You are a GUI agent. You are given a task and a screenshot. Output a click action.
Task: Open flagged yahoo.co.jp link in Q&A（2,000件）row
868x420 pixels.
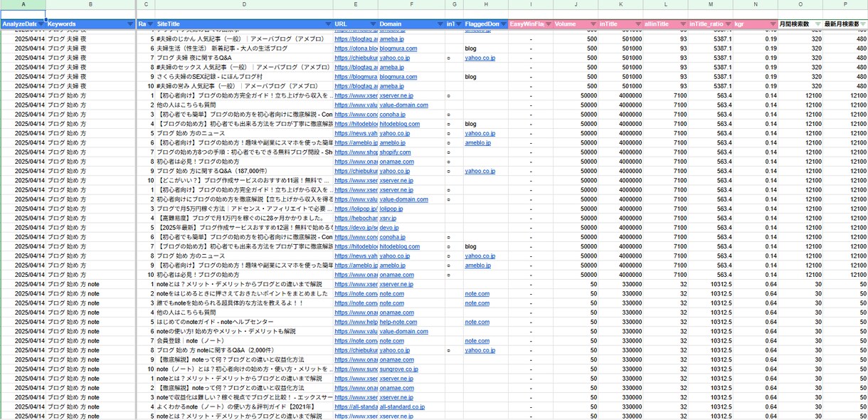click(480, 350)
